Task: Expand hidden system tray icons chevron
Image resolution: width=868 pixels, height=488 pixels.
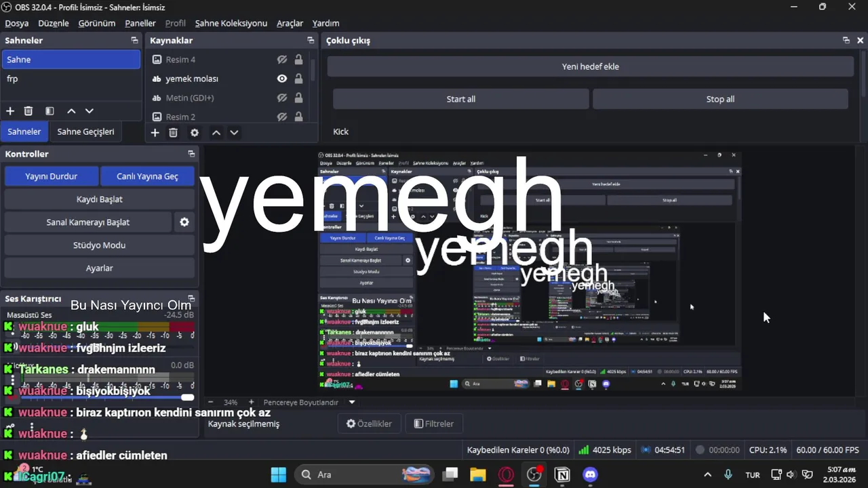Action: tap(707, 474)
